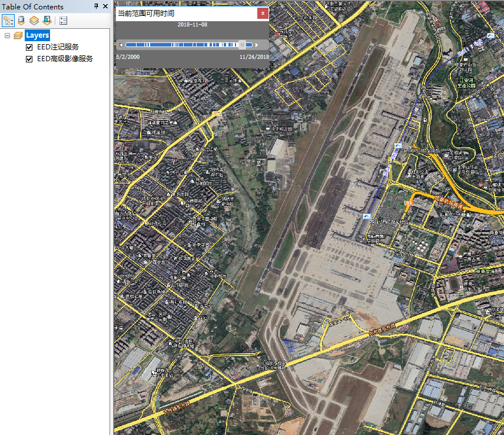Collapse the Layers tree node
The image size is (504, 435).
coord(7,35)
